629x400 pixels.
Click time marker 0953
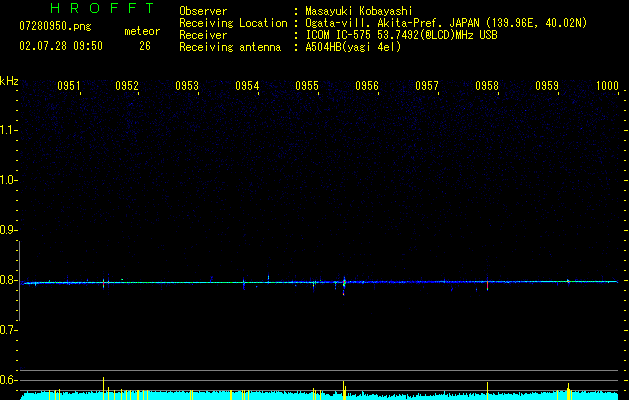(187, 86)
